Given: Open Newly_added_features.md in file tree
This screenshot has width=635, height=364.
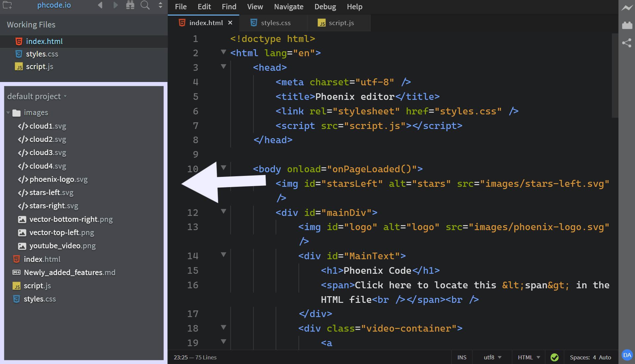Looking at the screenshot, I should (69, 272).
